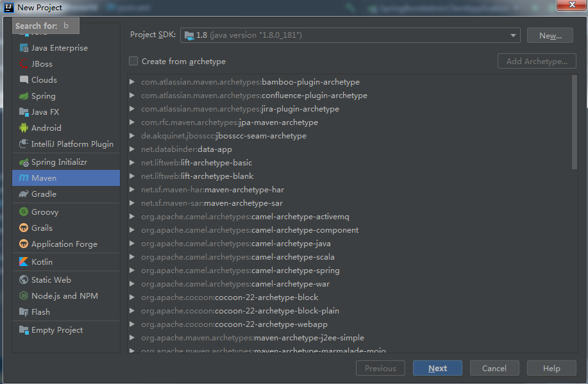Open the Project SDK dropdown arrow
Viewport: 588px width, 384px height.
click(x=512, y=36)
